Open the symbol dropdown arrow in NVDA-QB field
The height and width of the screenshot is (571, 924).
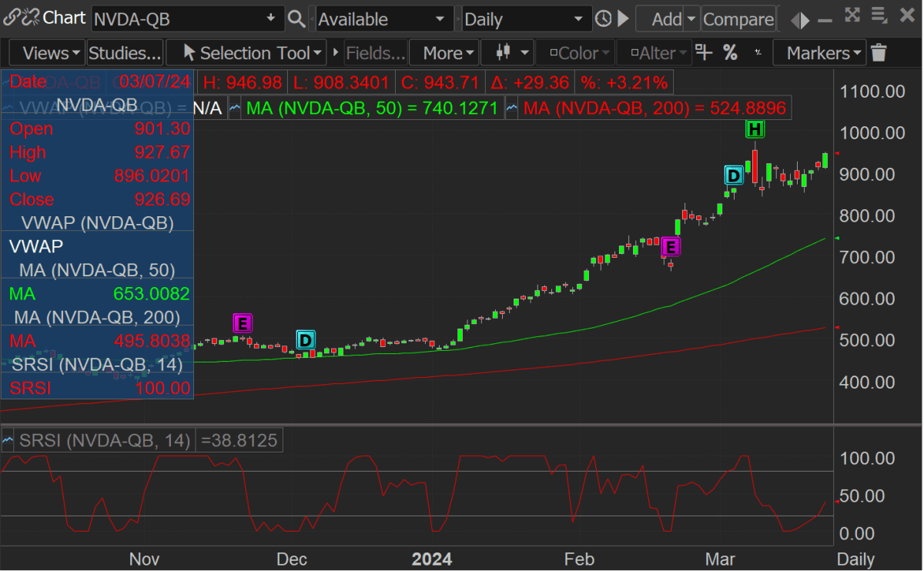pyautogui.click(x=271, y=18)
